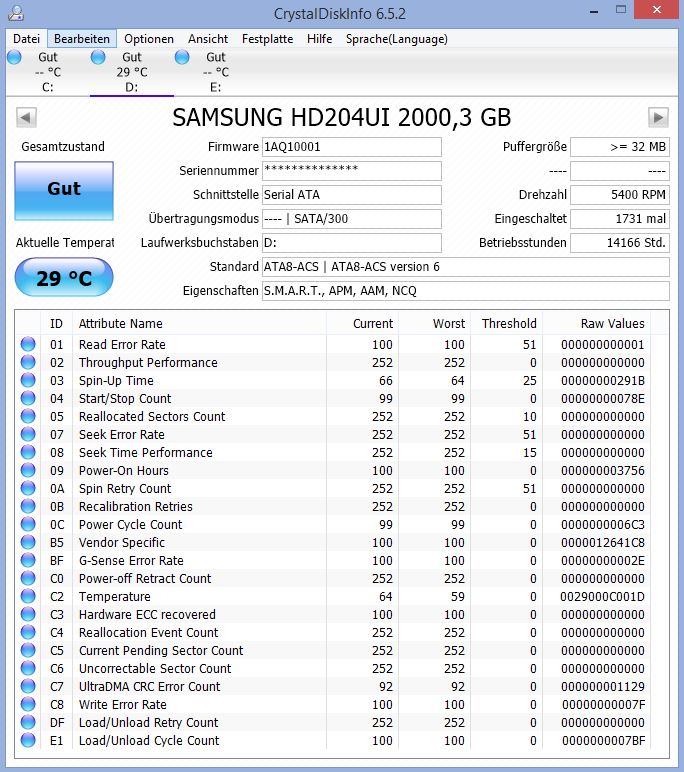Open the Datei menu
The image size is (684, 772).
(27, 39)
